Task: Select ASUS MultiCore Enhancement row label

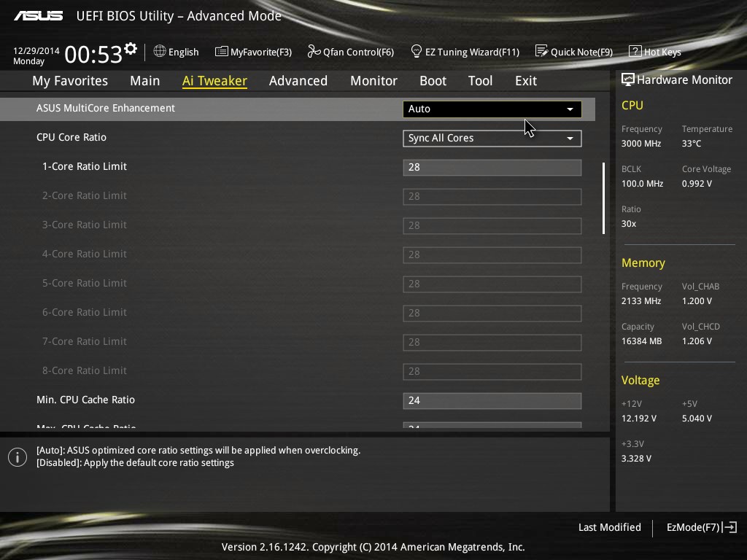Action: [106, 108]
